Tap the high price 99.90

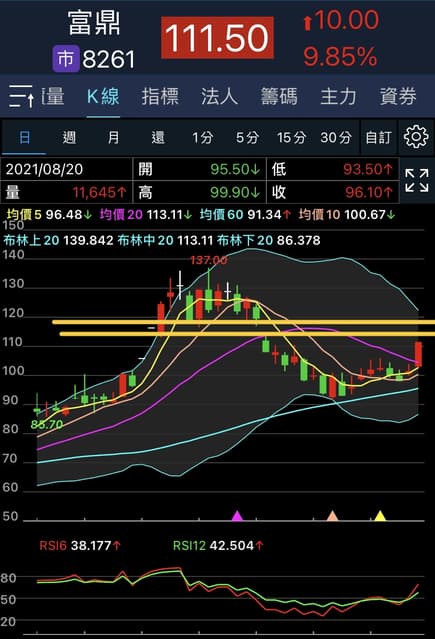(235, 192)
